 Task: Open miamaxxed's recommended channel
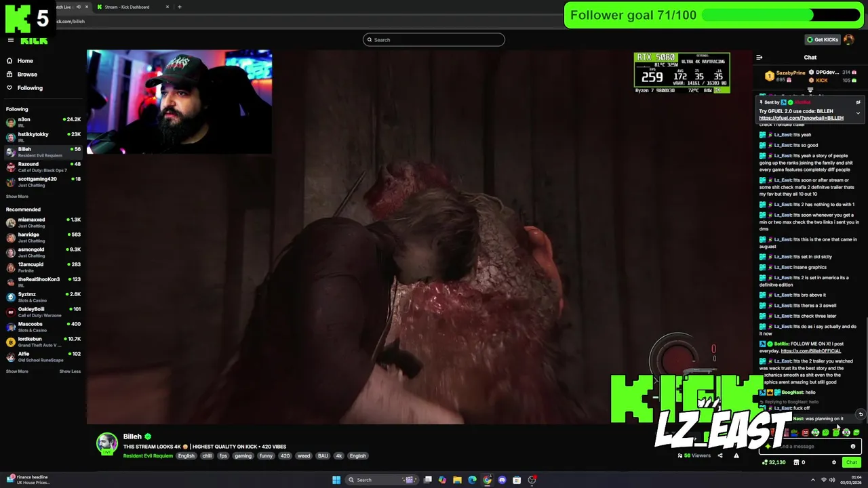click(43, 222)
